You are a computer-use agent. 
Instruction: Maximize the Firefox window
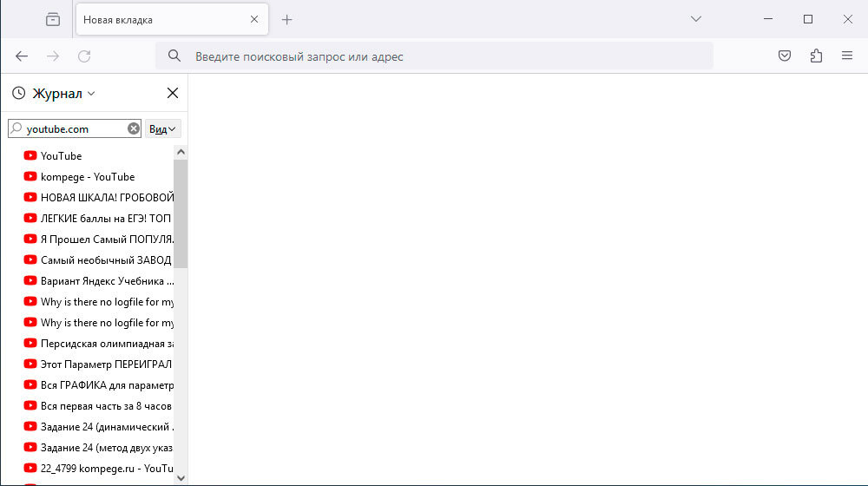click(807, 19)
